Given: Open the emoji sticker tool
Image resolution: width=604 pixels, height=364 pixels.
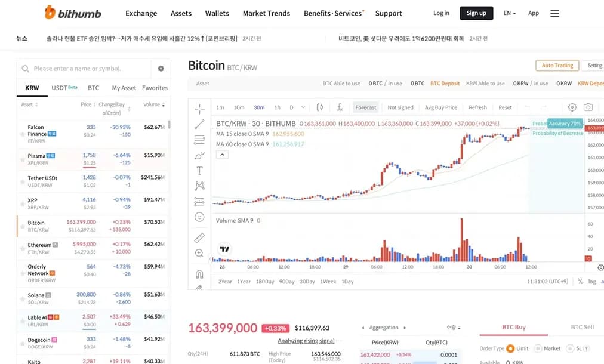Looking at the screenshot, I should click(201, 217).
